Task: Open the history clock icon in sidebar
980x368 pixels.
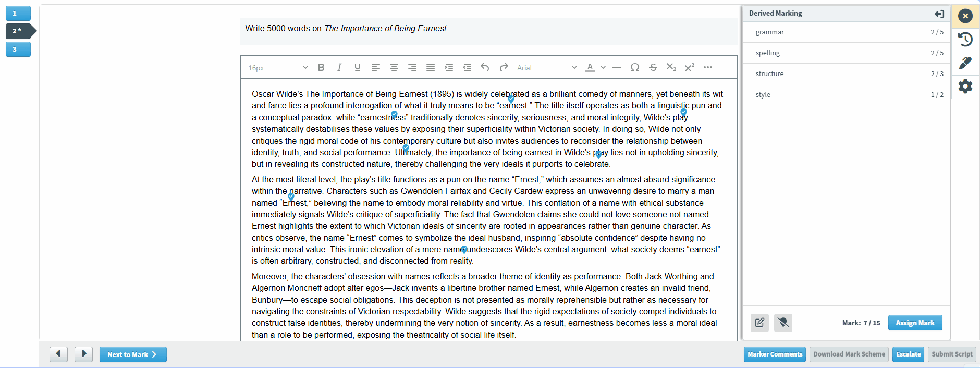Action: coord(965,39)
